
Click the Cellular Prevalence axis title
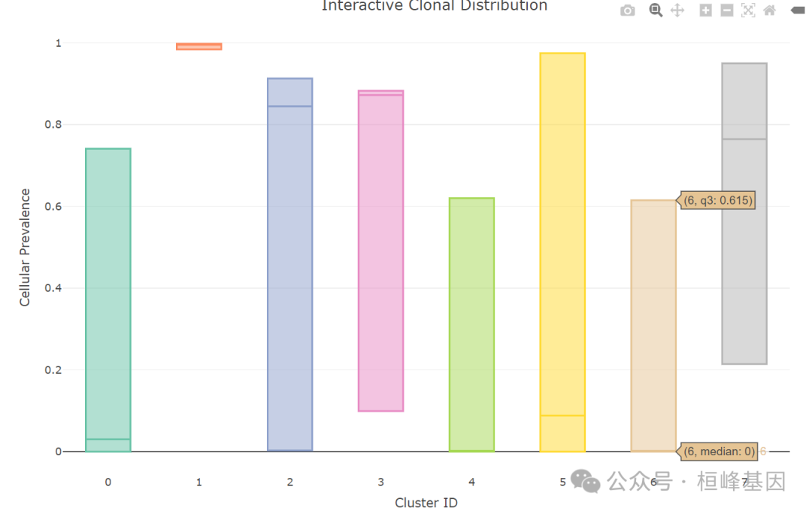tap(26, 248)
